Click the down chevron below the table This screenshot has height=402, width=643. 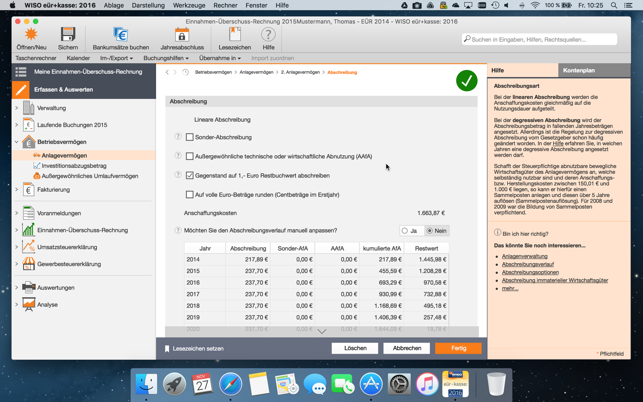point(322,331)
